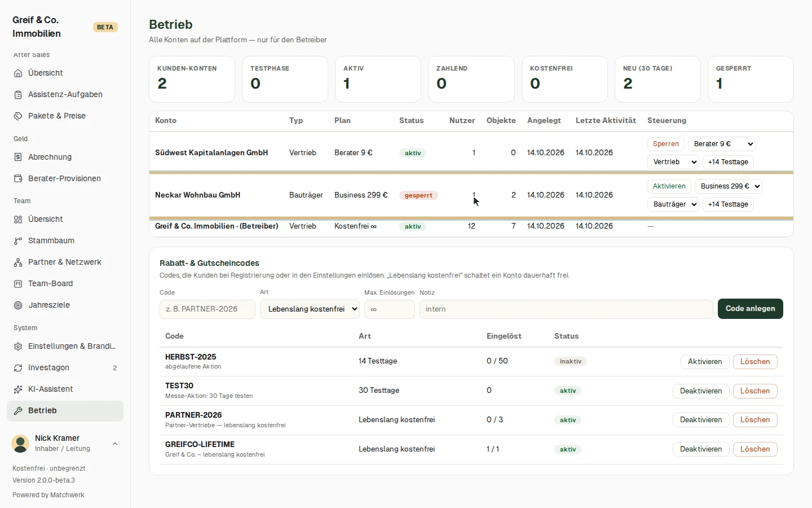This screenshot has width=812, height=508.
Task: Focus the Code input field
Action: 208,309
